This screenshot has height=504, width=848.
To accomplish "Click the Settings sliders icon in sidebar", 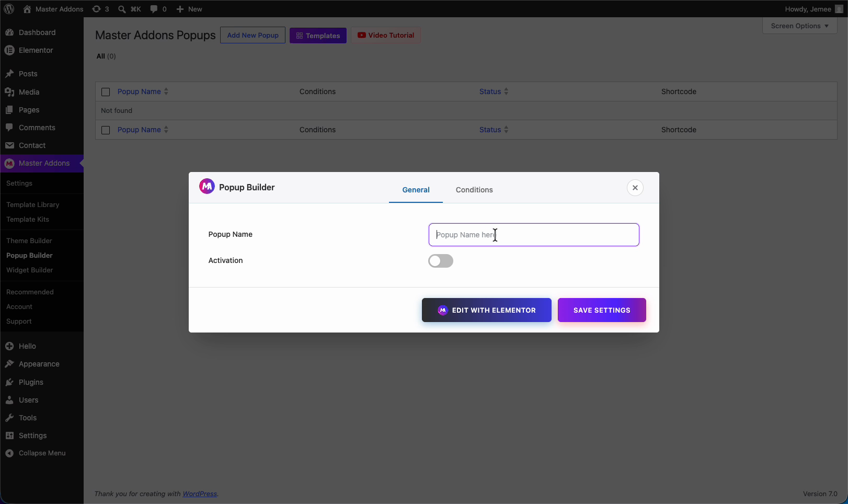I will point(9,436).
